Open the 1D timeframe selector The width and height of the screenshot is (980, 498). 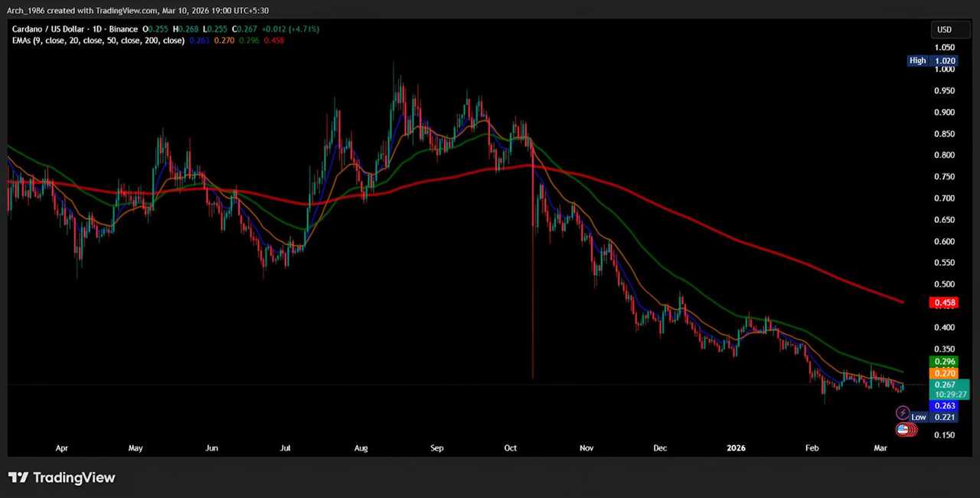(x=97, y=29)
